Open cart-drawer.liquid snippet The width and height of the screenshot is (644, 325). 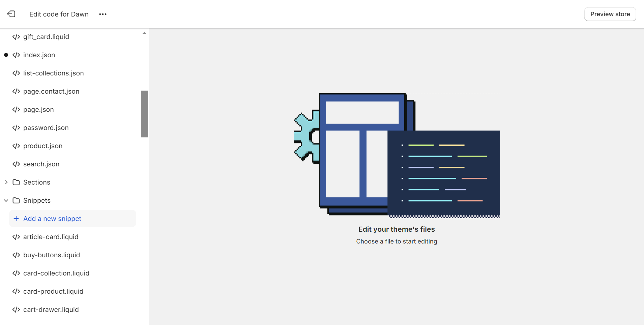[x=51, y=310]
